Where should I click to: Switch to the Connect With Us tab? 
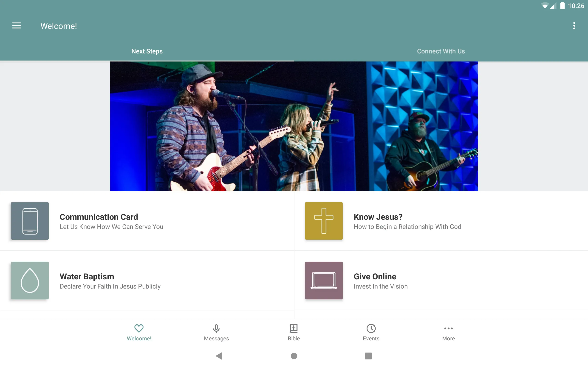[x=441, y=51]
